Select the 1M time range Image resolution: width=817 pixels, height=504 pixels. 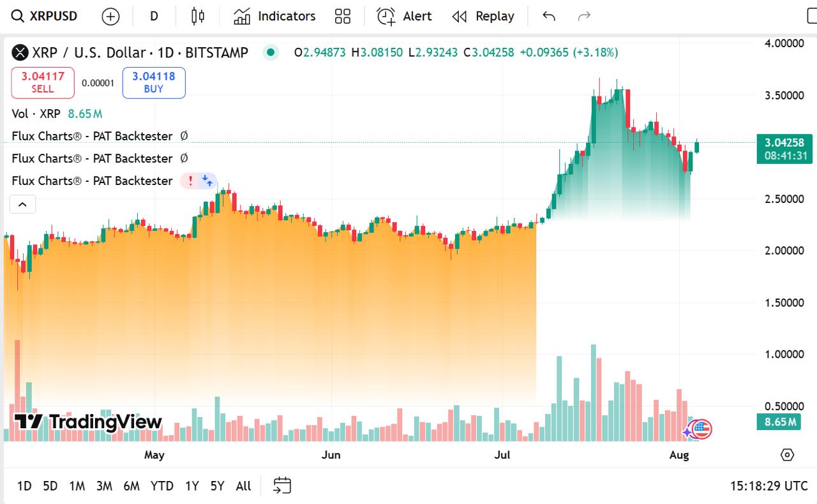pyautogui.click(x=77, y=486)
